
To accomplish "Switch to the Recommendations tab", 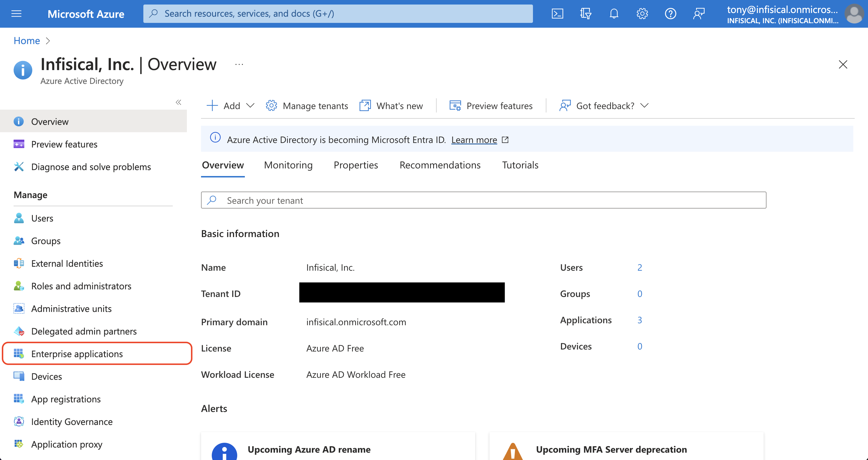I will point(440,165).
